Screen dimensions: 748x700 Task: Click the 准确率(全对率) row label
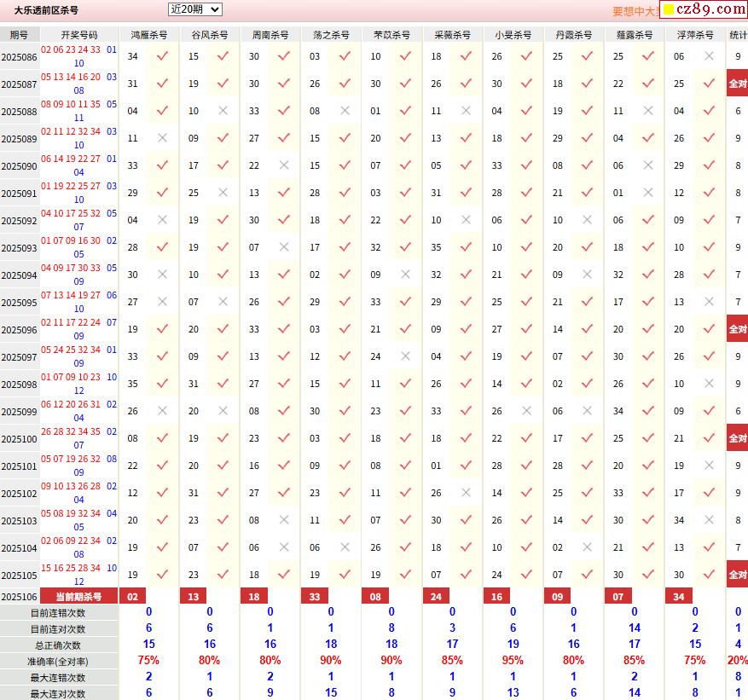pos(58,662)
